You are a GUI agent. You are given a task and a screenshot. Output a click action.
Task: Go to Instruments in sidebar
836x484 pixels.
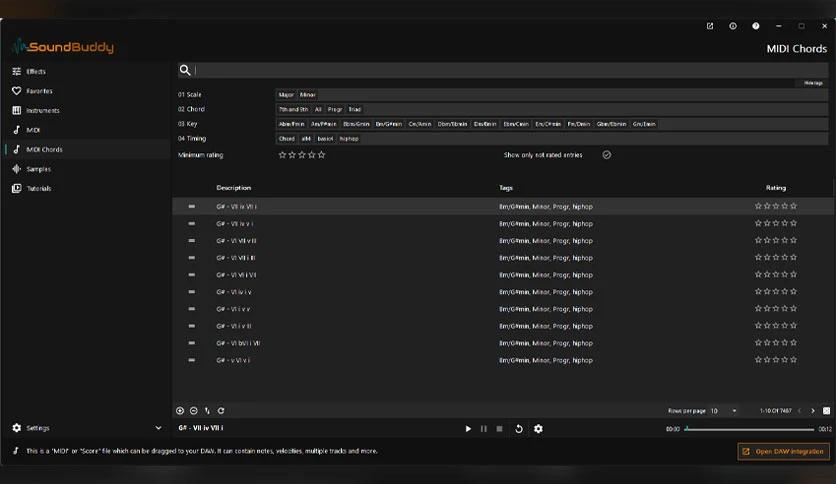pos(43,110)
